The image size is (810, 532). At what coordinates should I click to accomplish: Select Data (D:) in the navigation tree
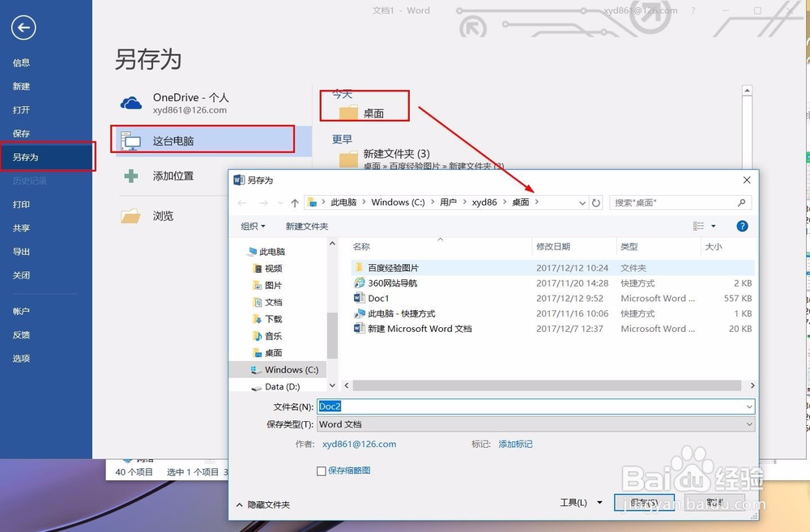[282, 386]
